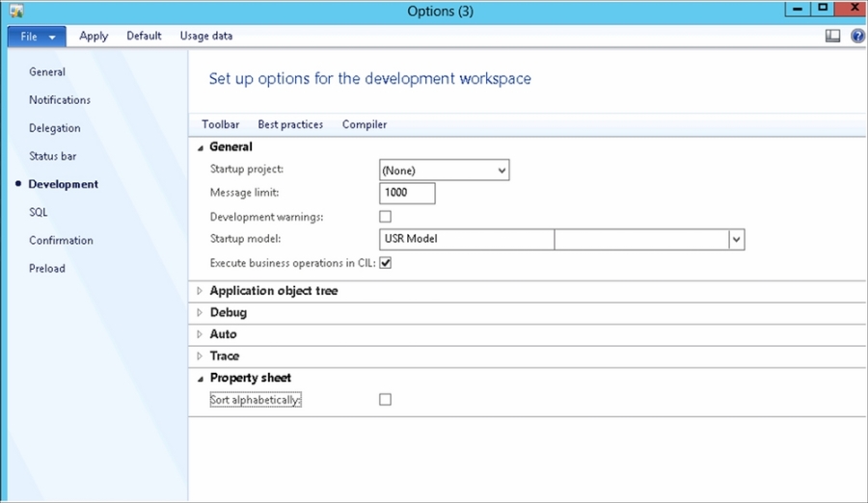Click the application icon in title bar

tap(16, 11)
